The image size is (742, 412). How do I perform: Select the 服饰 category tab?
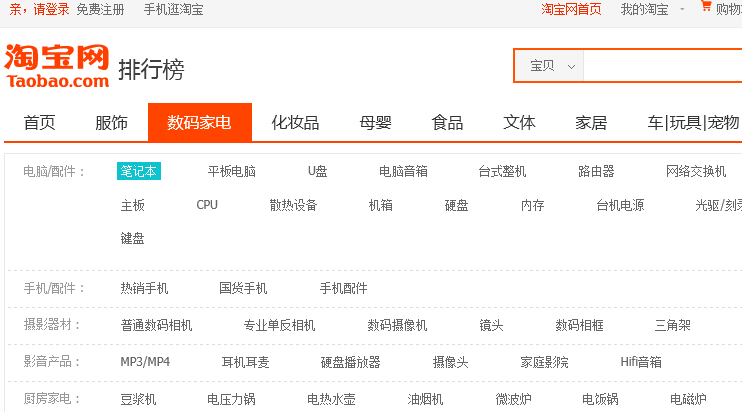(x=111, y=123)
